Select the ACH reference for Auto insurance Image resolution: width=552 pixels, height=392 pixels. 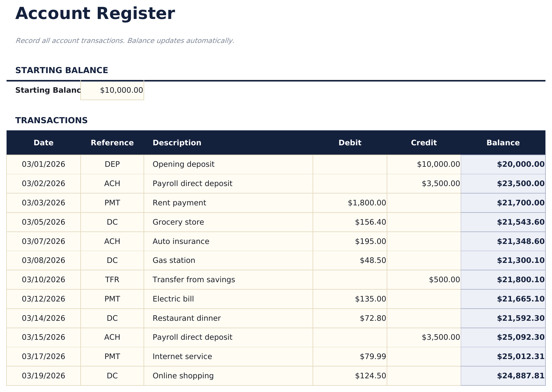coord(112,241)
